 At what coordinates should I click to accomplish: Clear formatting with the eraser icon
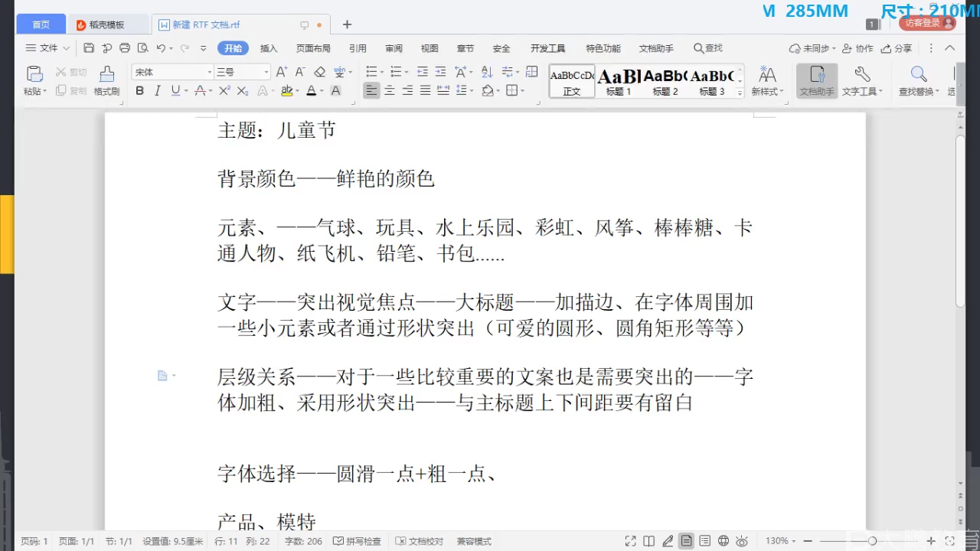point(319,72)
